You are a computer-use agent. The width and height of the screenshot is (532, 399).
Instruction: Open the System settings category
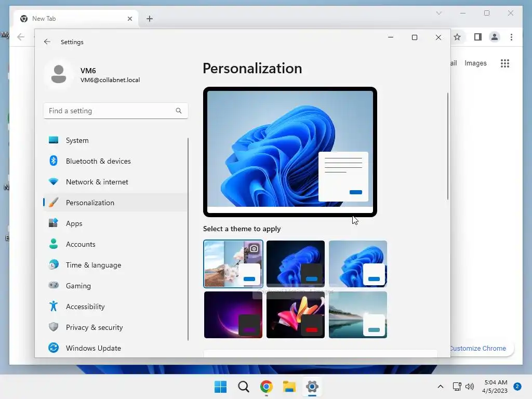click(x=115, y=140)
